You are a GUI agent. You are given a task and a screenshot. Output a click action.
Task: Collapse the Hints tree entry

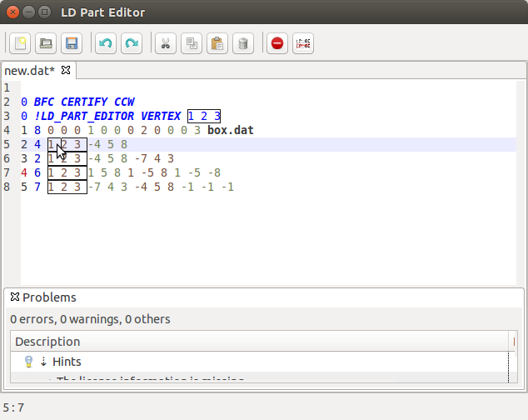pos(43,362)
